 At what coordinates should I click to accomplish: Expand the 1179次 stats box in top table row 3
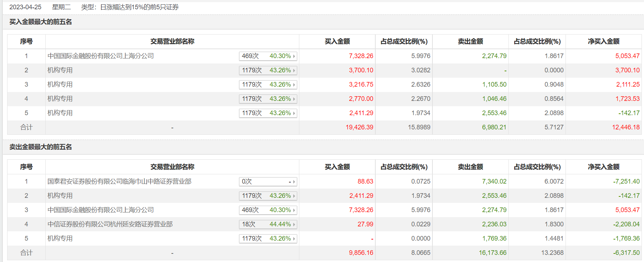(x=268, y=85)
